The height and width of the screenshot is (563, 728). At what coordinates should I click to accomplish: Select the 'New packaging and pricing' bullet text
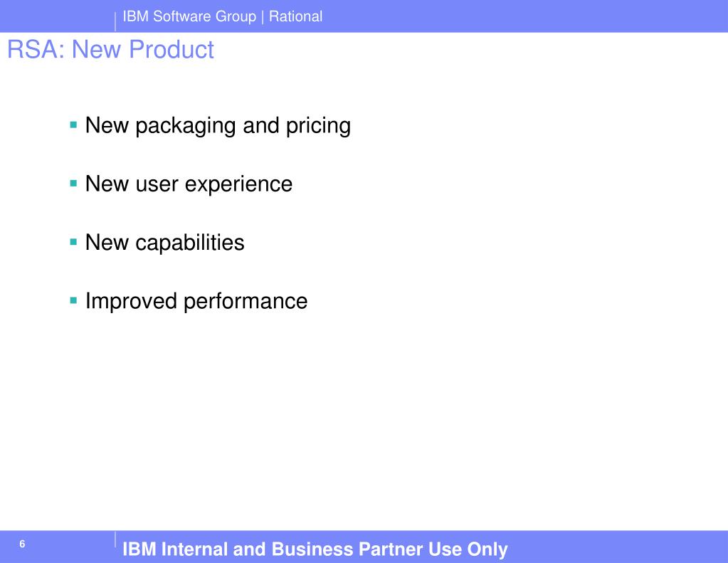pos(218,126)
